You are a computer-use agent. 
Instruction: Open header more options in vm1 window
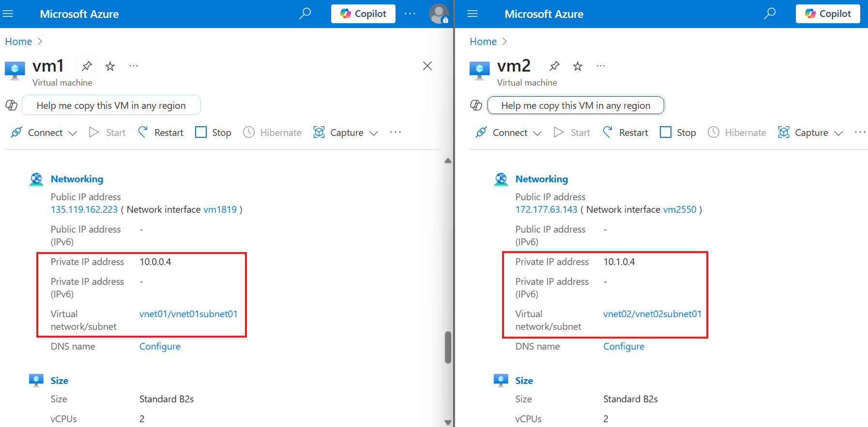click(x=410, y=14)
